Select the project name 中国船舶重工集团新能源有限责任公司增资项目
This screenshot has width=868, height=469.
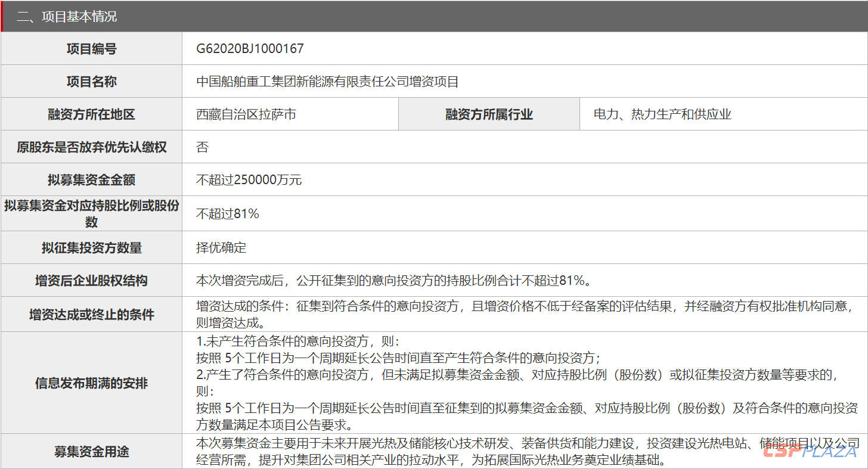tap(327, 82)
